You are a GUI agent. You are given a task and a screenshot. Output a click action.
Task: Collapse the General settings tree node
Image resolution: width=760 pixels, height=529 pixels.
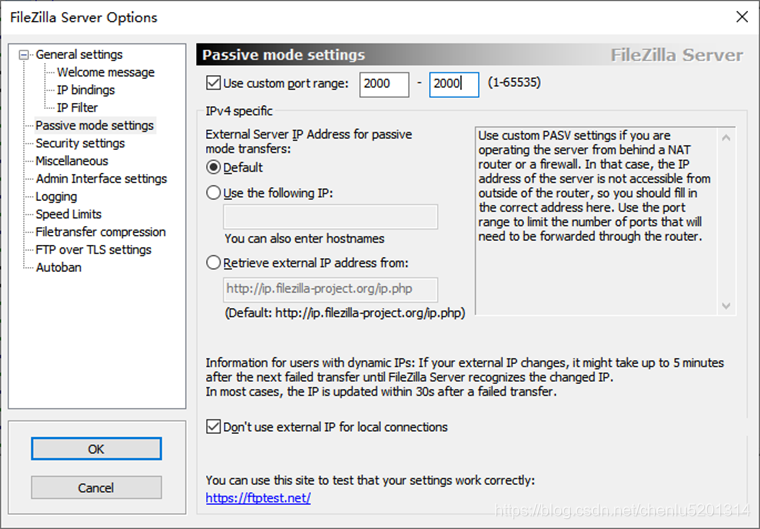pyautogui.click(x=26, y=55)
